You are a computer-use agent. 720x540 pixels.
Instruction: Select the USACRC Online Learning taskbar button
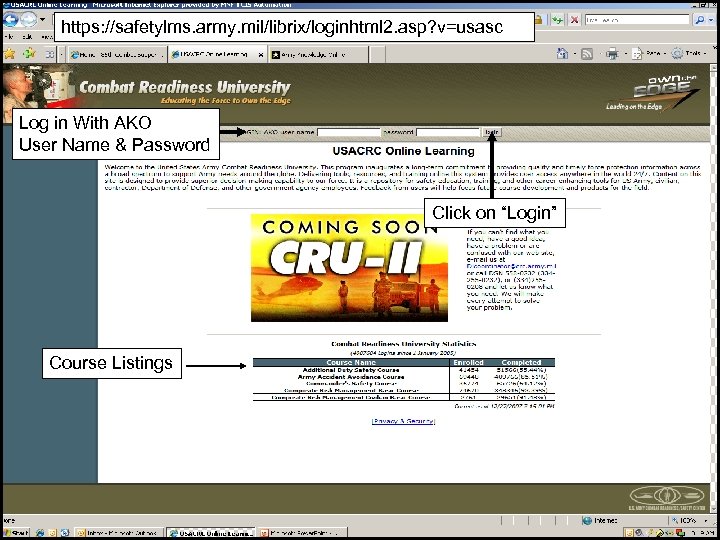210,534
